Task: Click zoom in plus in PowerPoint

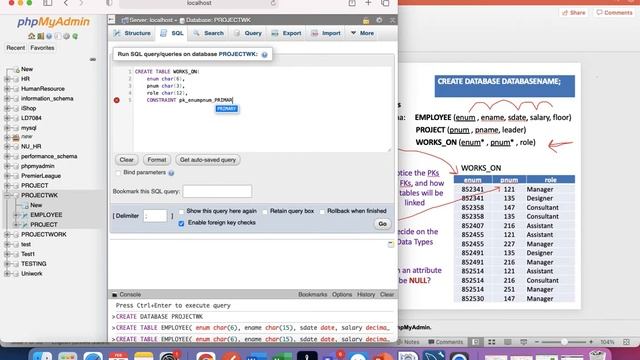Action: [591, 342]
